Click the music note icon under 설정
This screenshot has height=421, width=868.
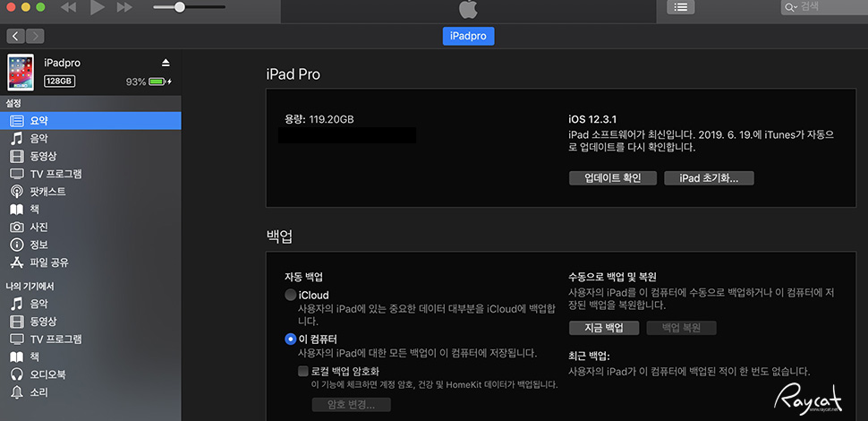click(17, 139)
